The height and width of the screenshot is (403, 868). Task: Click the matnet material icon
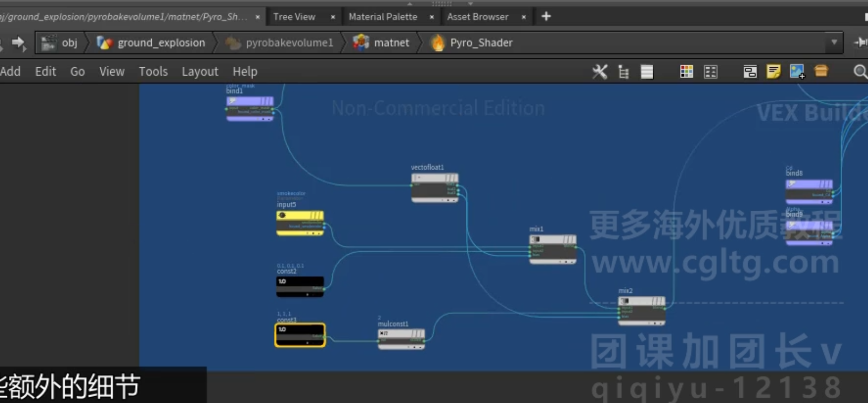361,43
